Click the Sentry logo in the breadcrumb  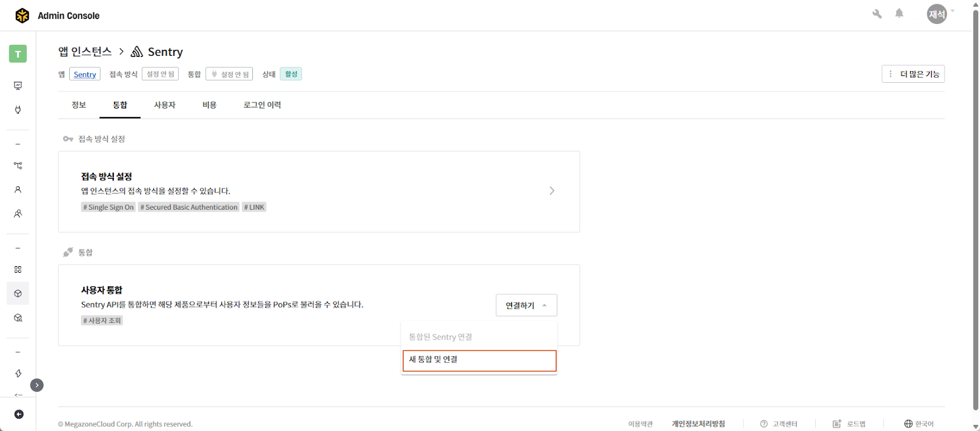pyautogui.click(x=137, y=51)
